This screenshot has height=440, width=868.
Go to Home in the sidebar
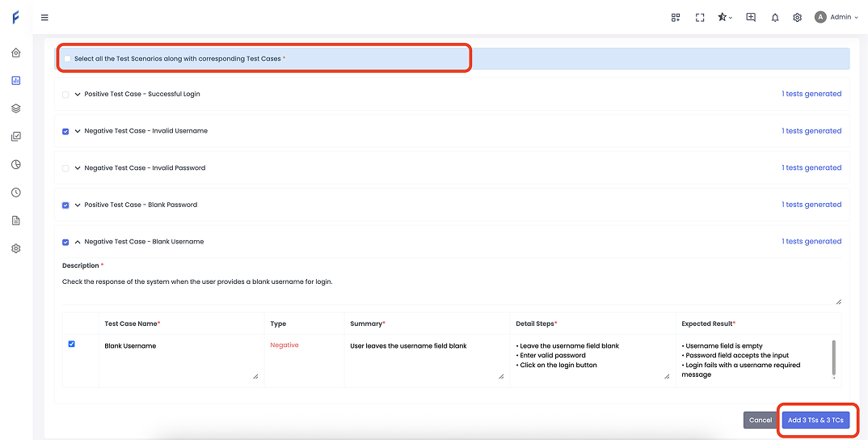(x=16, y=53)
